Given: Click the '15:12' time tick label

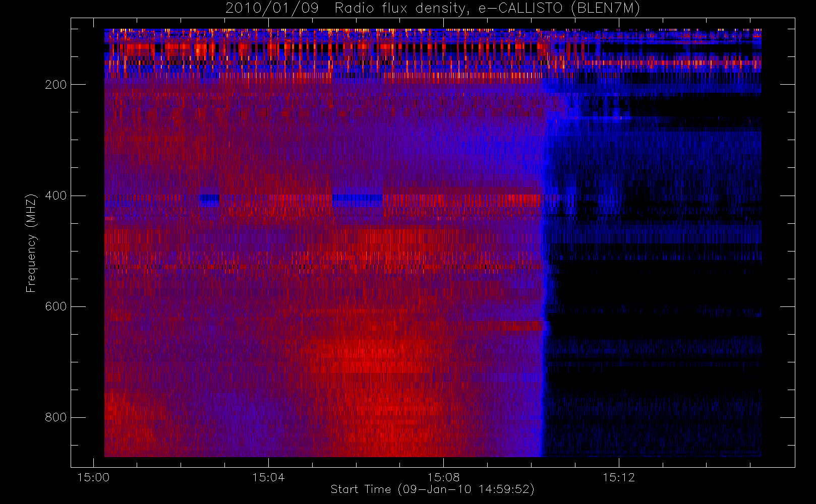Looking at the screenshot, I should click(619, 477).
